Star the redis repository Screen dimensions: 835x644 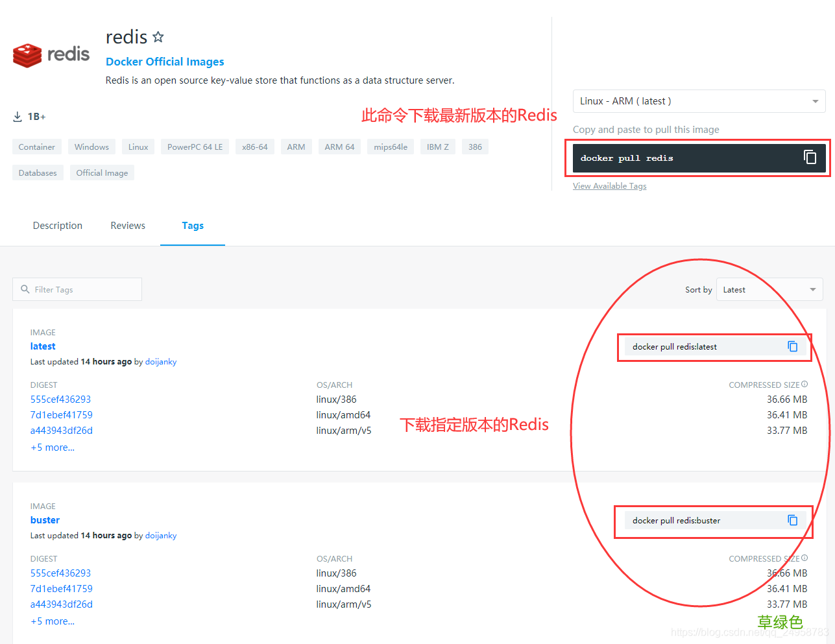click(x=158, y=37)
